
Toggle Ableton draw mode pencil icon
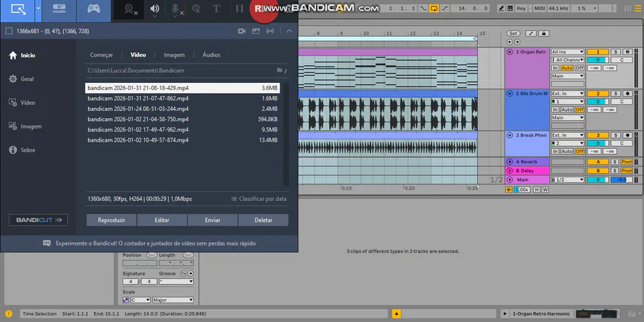pos(501,8)
